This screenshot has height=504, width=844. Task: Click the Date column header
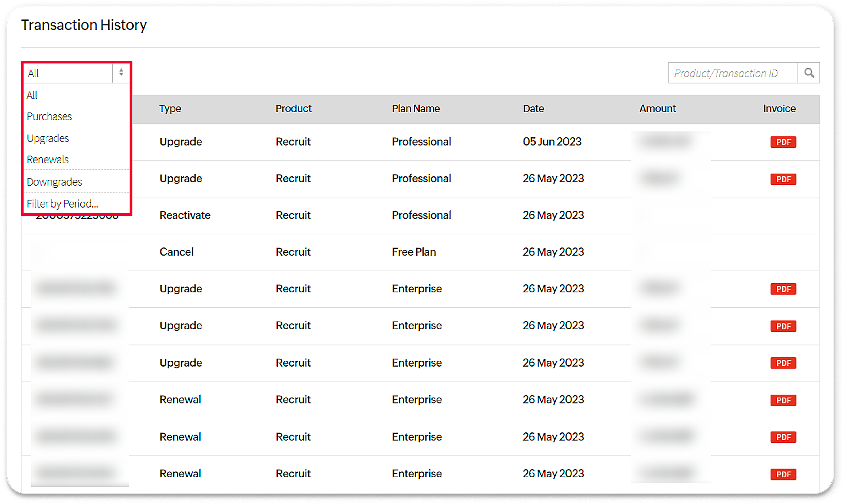[x=533, y=109]
